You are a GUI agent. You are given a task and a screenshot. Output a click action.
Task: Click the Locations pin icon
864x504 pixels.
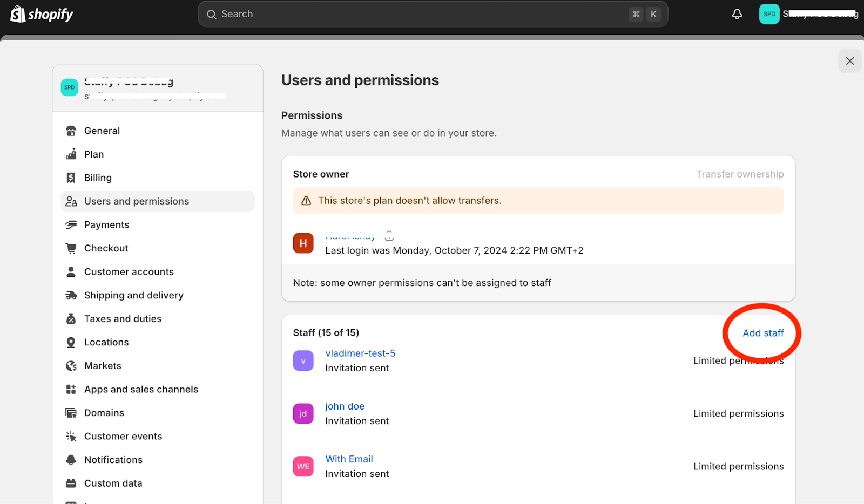pos(71,342)
